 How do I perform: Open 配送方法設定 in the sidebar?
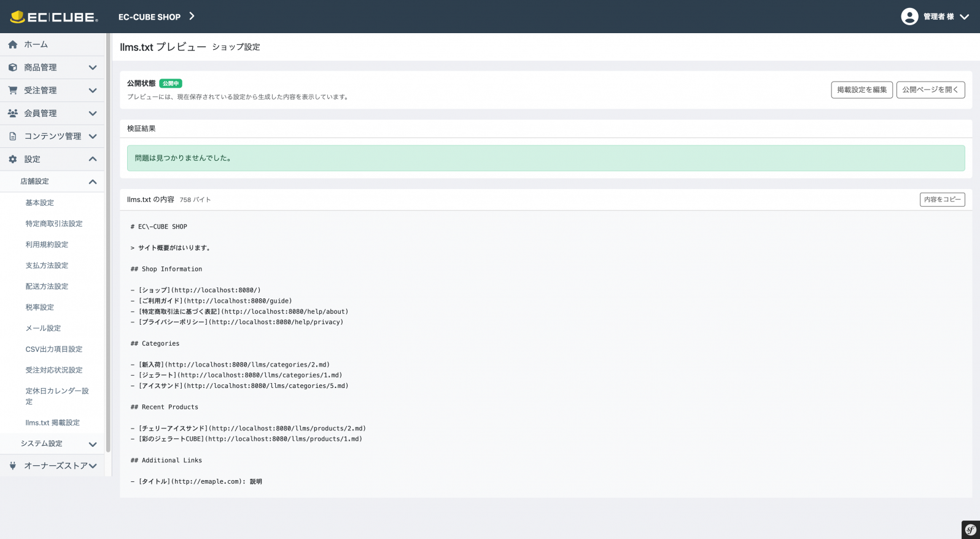click(47, 286)
